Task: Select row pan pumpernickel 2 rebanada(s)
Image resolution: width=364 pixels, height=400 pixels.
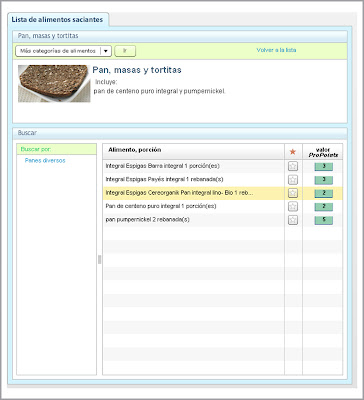Action: point(223,220)
